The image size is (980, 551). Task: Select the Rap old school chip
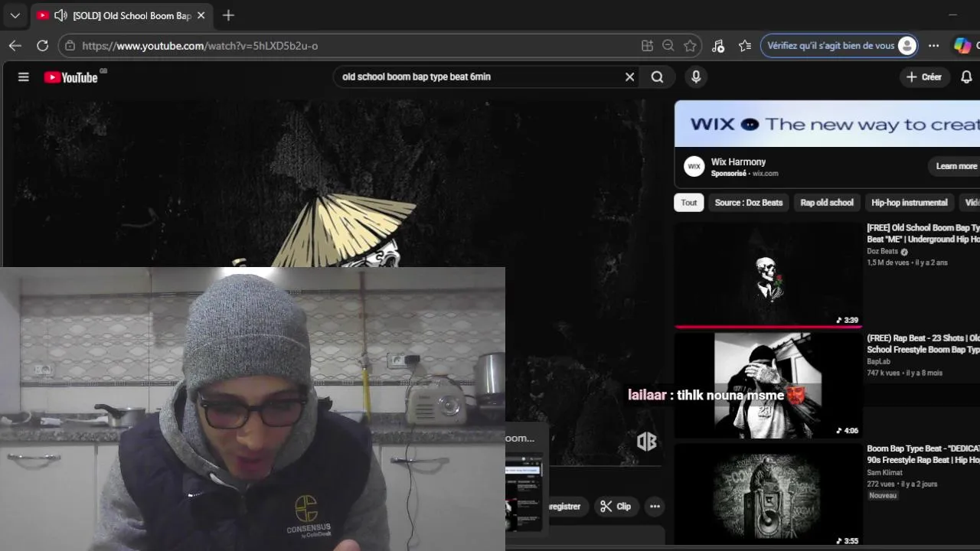[x=827, y=203]
